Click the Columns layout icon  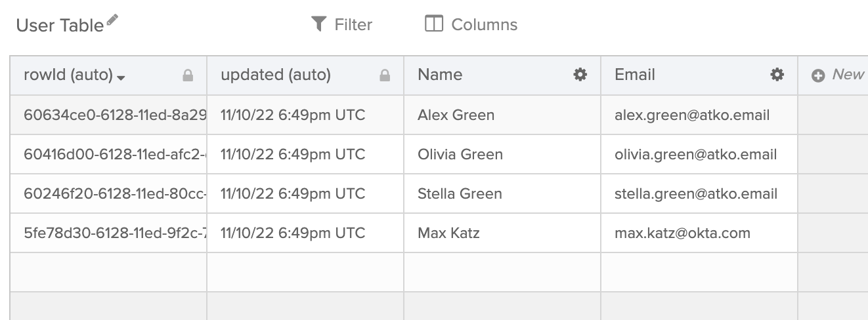click(434, 24)
